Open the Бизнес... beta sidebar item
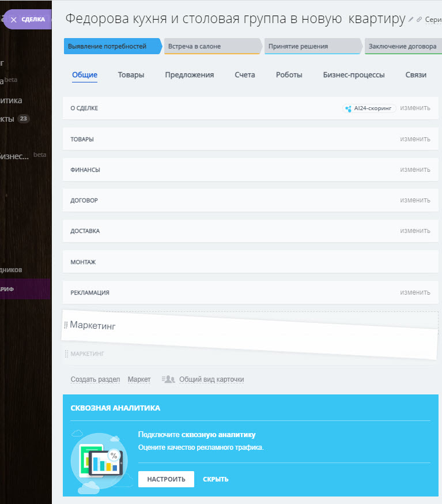This screenshot has height=504, width=442. (23, 156)
